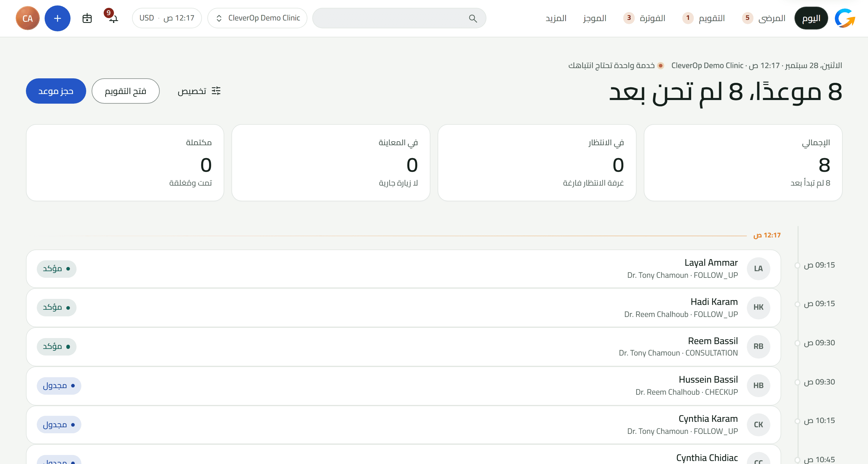Image resolution: width=868 pixels, height=464 pixels.
Task: Open the Reem Bassil patient name
Action: point(713,341)
